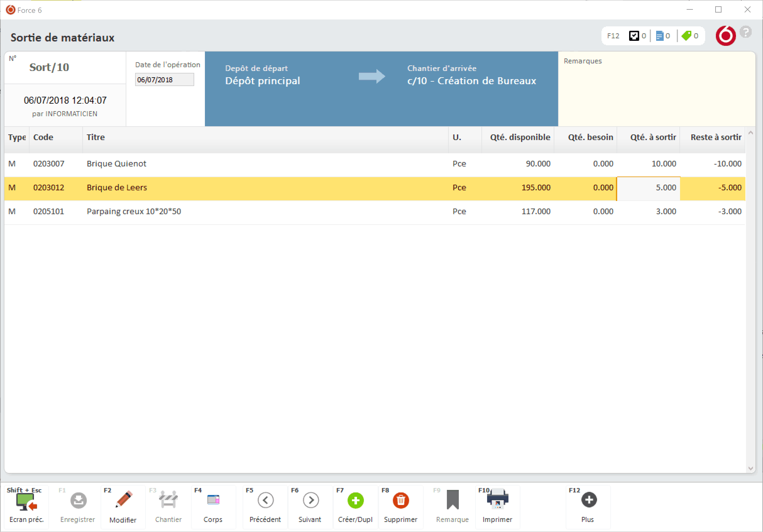
Task: Select c/10 - Création de Bureaux chantier
Action: [472, 81]
